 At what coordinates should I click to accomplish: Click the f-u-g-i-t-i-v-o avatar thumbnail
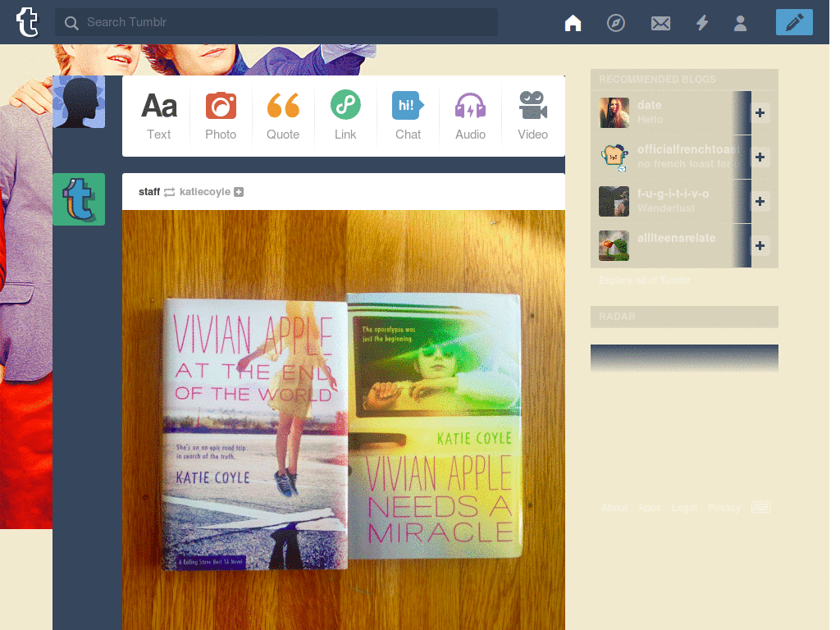point(614,202)
